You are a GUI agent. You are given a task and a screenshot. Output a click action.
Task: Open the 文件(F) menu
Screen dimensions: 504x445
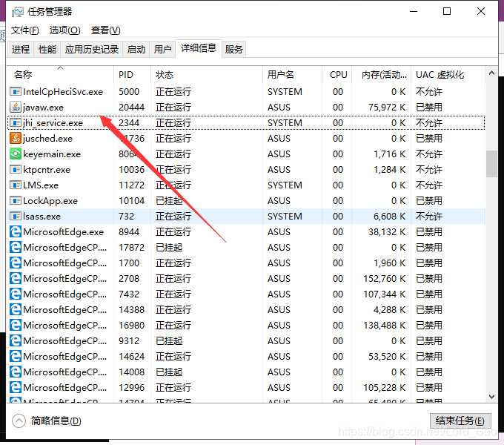[x=24, y=30]
